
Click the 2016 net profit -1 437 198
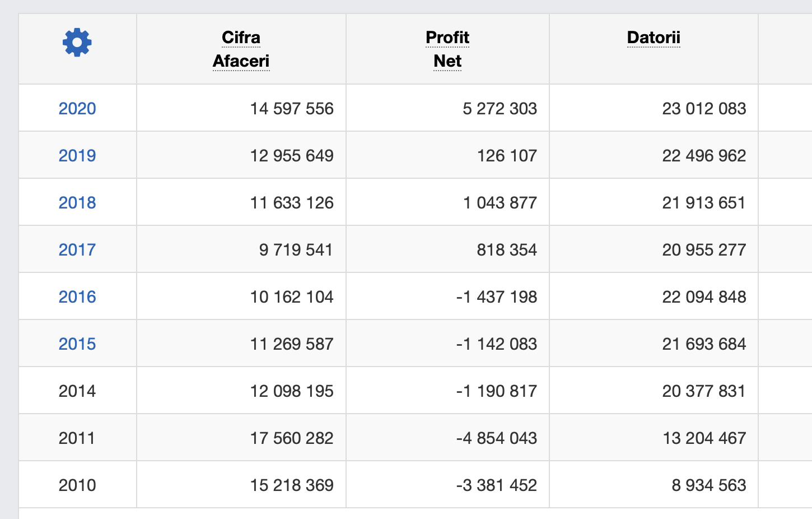coord(496,297)
